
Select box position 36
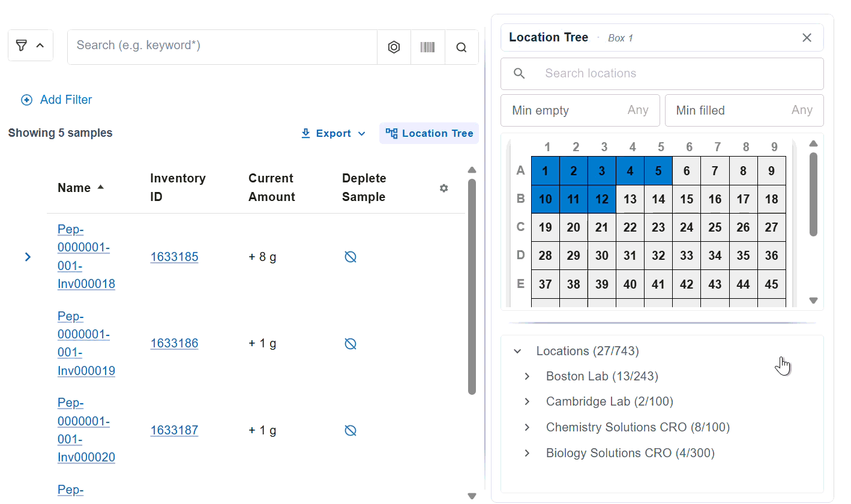(x=772, y=256)
